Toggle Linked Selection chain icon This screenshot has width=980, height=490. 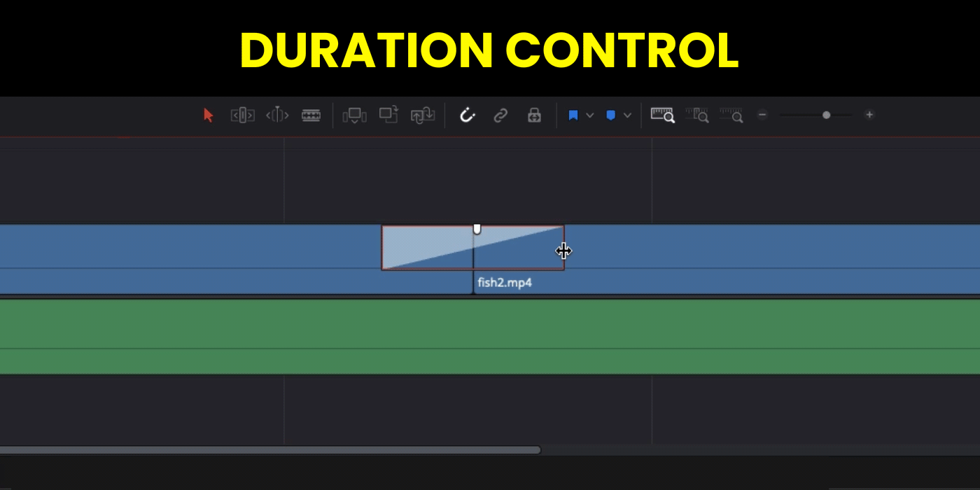(500, 115)
